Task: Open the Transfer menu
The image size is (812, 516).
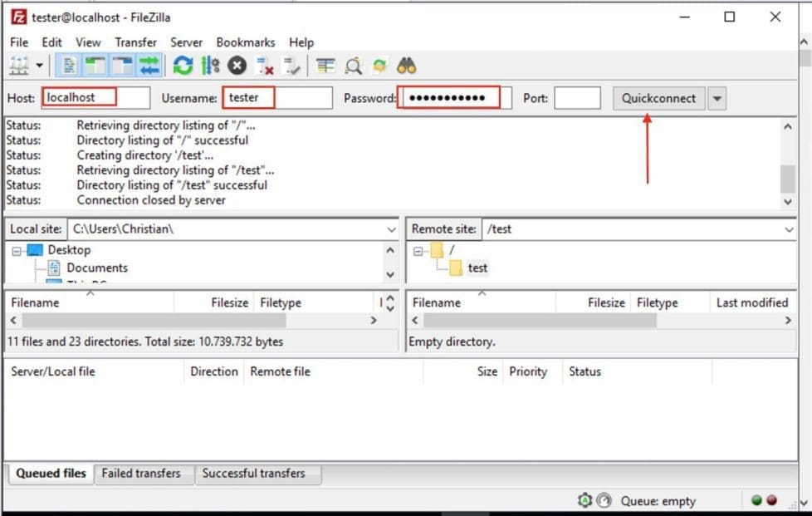Action: pyautogui.click(x=135, y=42)
